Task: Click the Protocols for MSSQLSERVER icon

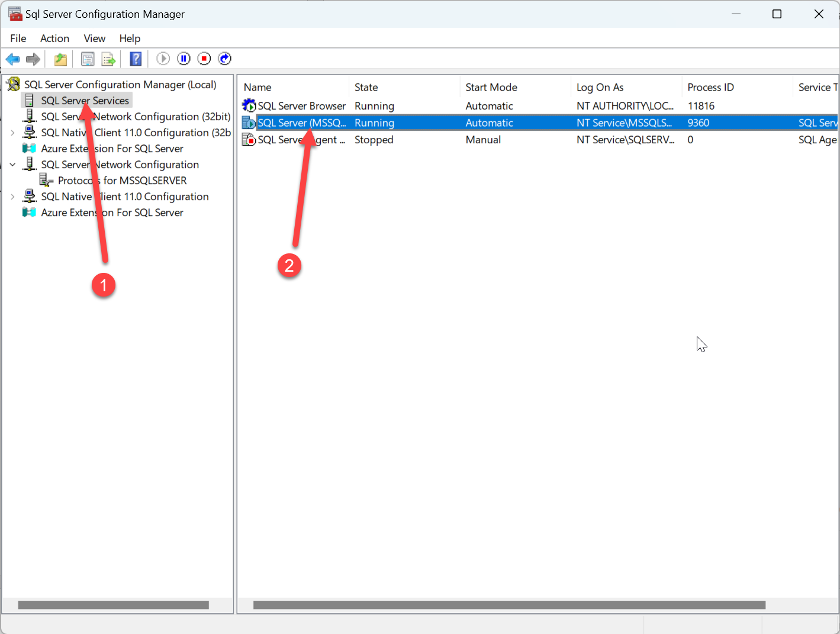Action: pos(46,180)
